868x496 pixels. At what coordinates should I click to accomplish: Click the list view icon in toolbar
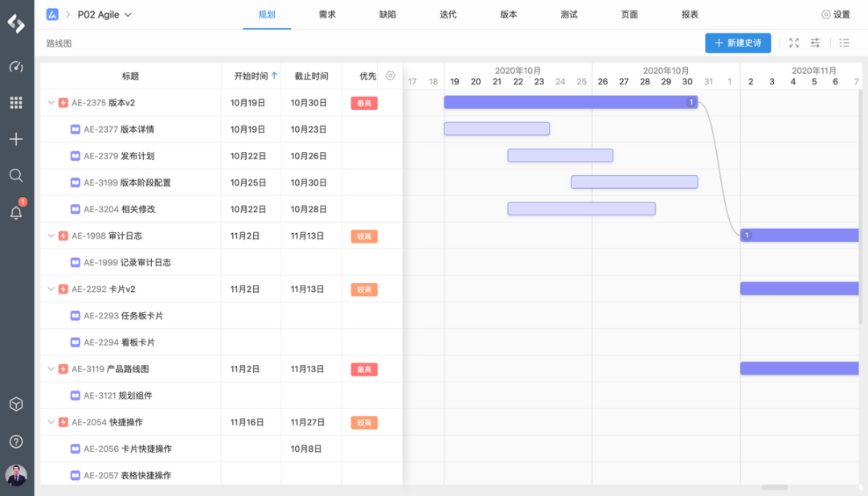(x=844, y=43)
